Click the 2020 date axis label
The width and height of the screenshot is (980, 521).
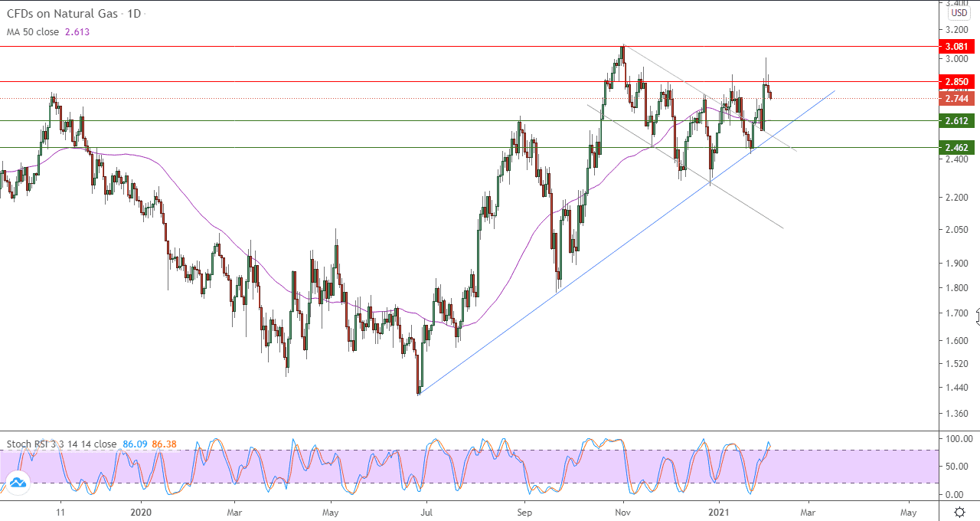[x=142, y=511]
